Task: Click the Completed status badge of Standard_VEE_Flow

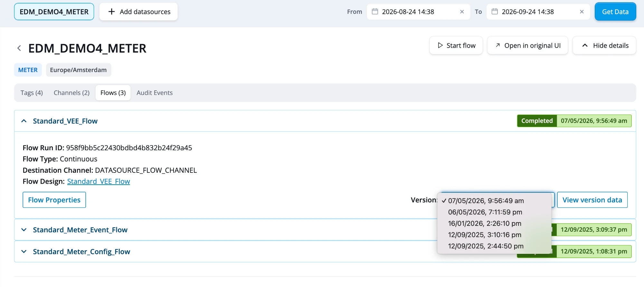Action: click(x=537, y=121)
